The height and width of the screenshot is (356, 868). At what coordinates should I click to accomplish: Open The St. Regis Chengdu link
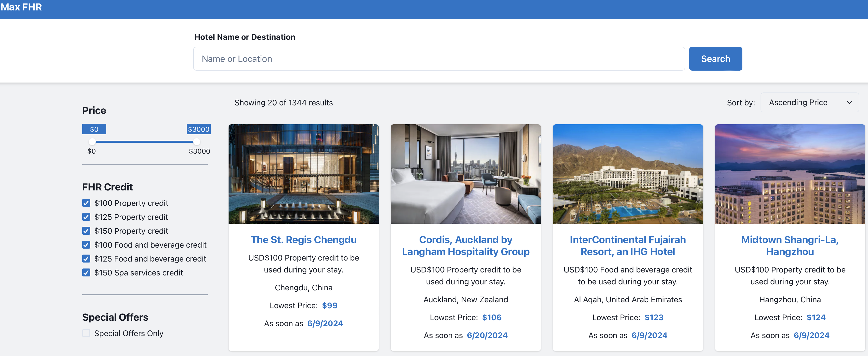click(303, 239)
